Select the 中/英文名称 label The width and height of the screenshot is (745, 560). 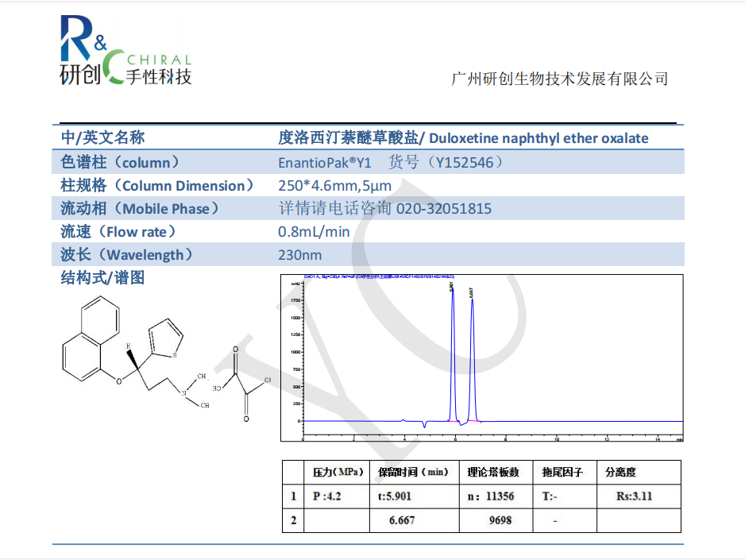102,137
